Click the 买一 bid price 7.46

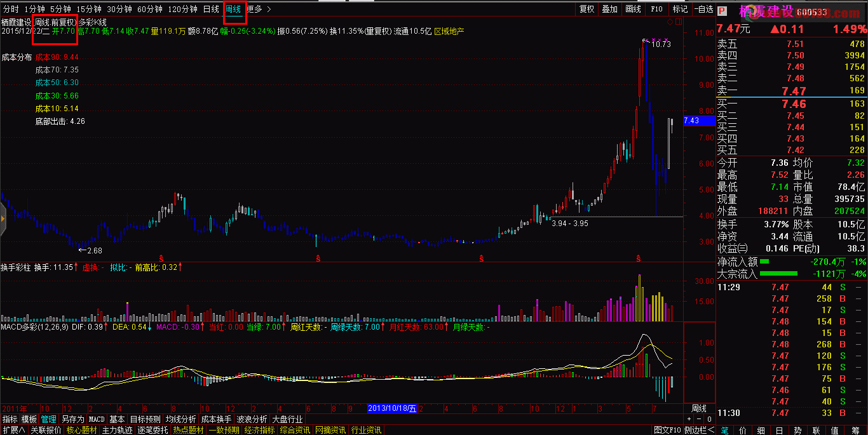(x=794, y=104)
